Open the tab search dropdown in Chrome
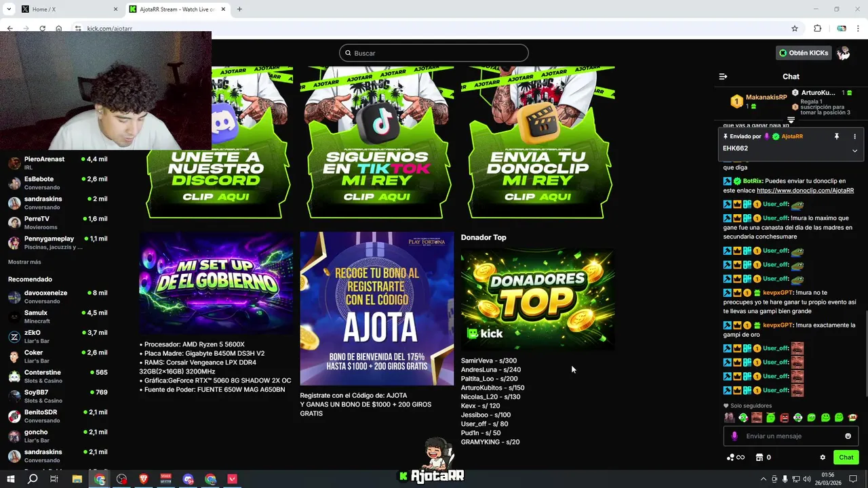This screenshot has height=488, width=868. [x=9, y=9]
